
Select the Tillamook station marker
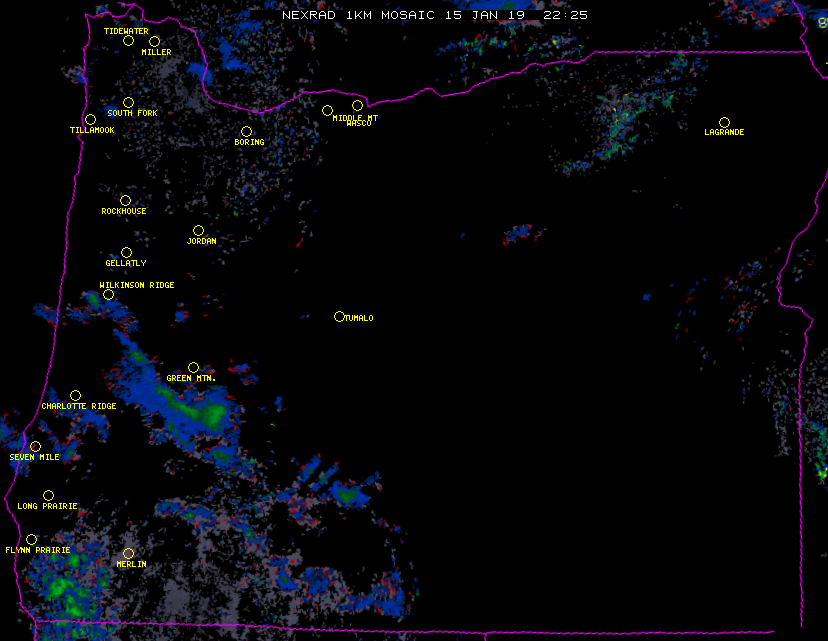pyautogui.click(x=91, y=120)
